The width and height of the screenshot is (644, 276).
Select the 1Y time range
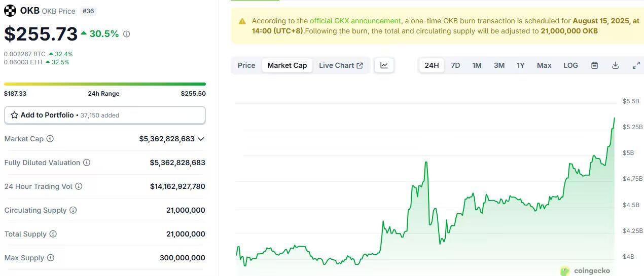[521, 65]
